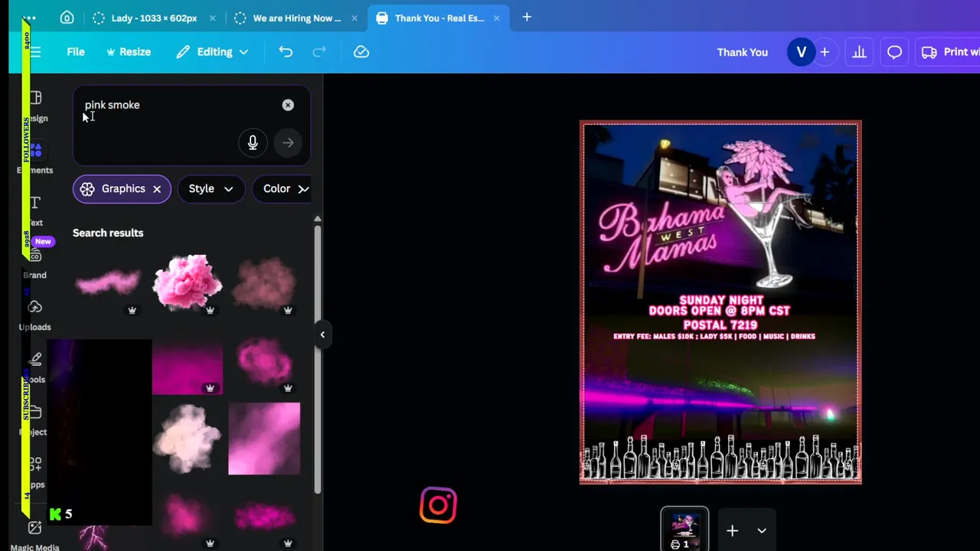Expand the Color filter dropdown

pyautogui.click(x=285, y=189)
